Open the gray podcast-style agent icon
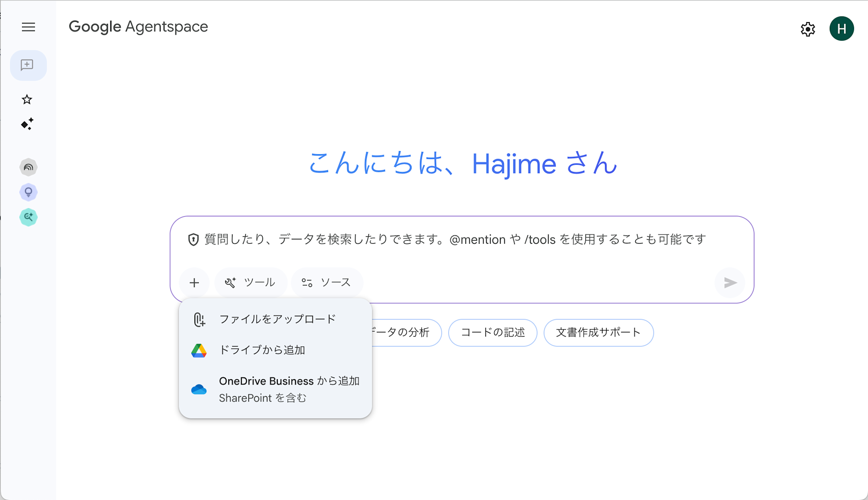The image size is (868, 500). tap(28, 167)
